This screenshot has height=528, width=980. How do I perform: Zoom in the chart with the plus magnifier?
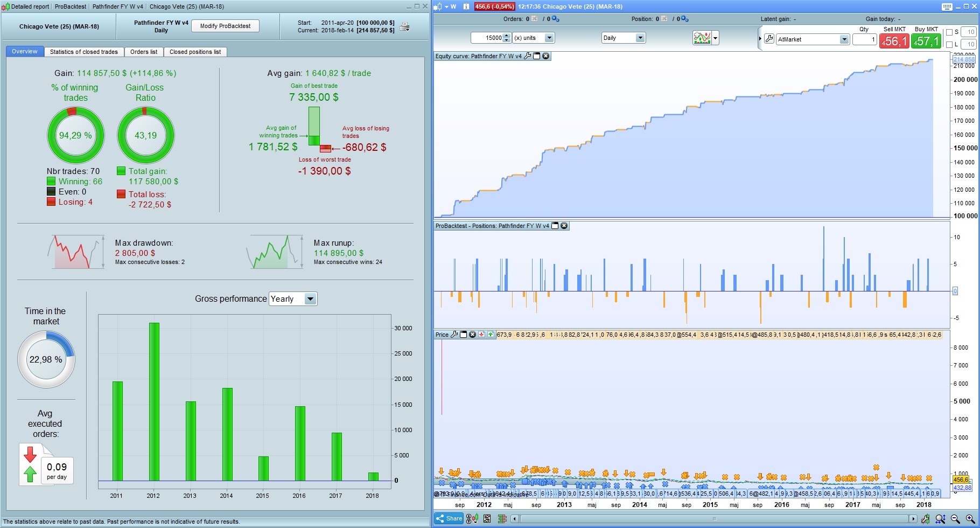(971, 519)
